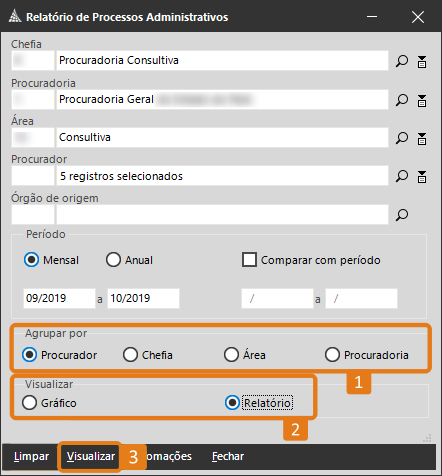Click the Órgão de origem text field
Screen dimensions: 442x476
point(222,215)
